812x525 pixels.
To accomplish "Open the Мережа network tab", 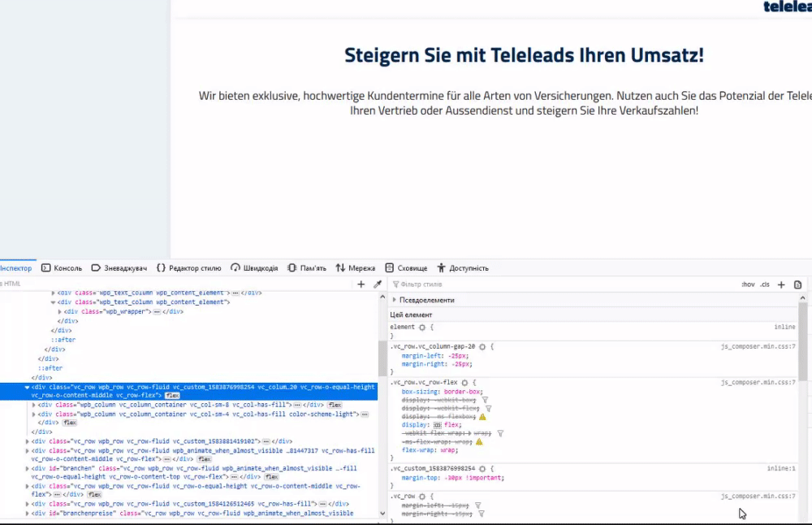I will [x=356, y=268].
